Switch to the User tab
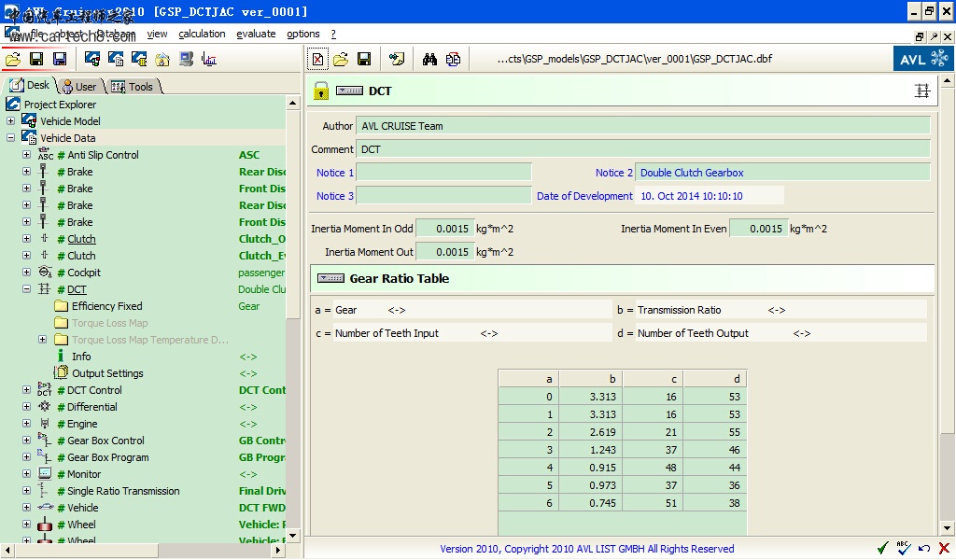This screenshot has height=560, width=956. [80, 87]
